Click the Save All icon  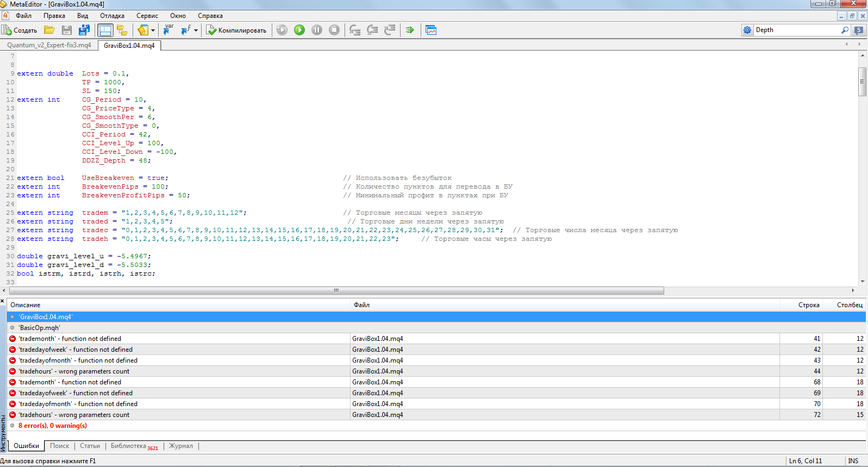click(x=84, y=30)
